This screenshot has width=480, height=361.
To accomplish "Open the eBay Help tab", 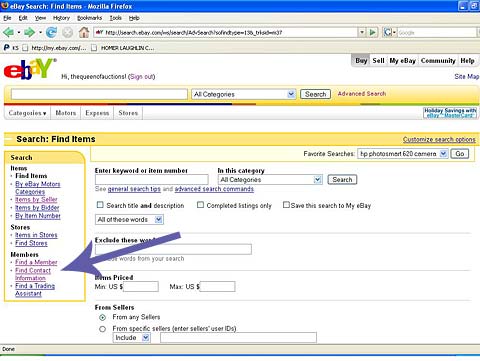I will click(x=467, y=61).
